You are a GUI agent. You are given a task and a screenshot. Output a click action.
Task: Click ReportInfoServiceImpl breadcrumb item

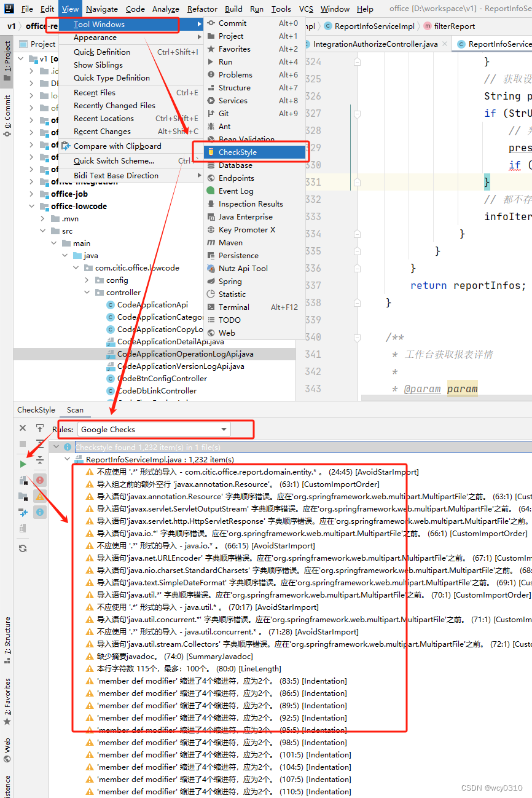coord(369,26)
